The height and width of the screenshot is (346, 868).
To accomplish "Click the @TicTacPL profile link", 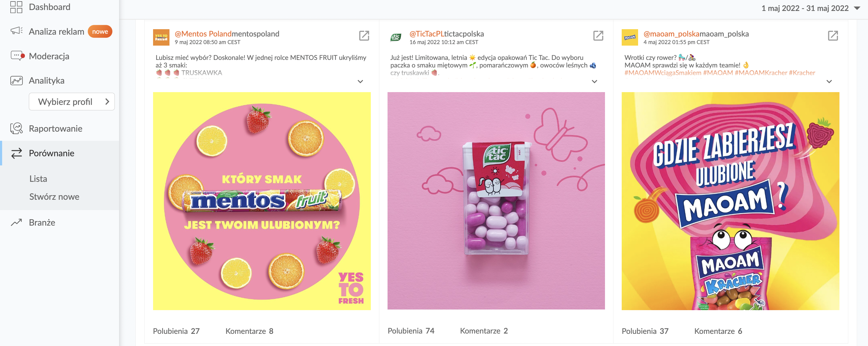I will pyautogui.click(x=426, y=34).
